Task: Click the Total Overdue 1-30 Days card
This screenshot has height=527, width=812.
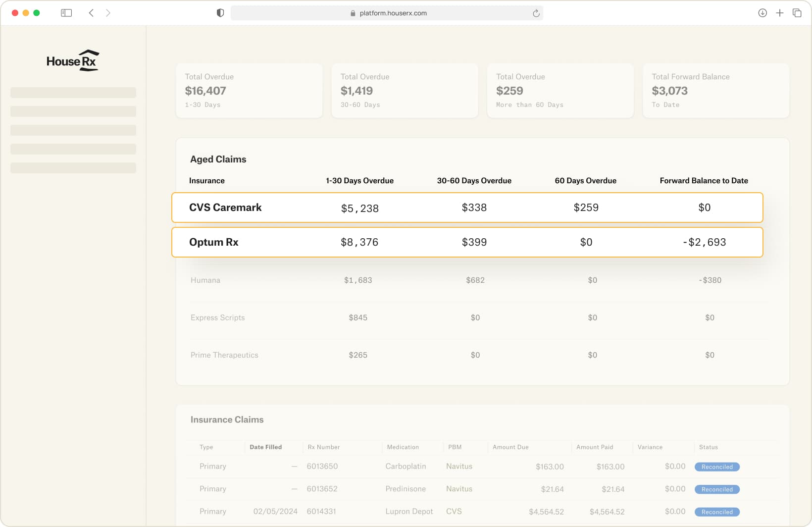Action: 249,91
